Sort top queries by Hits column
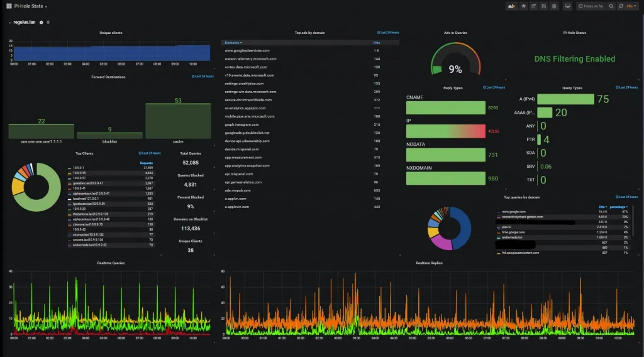The height and width of the screenshot is (357, 644). point(602,207)
